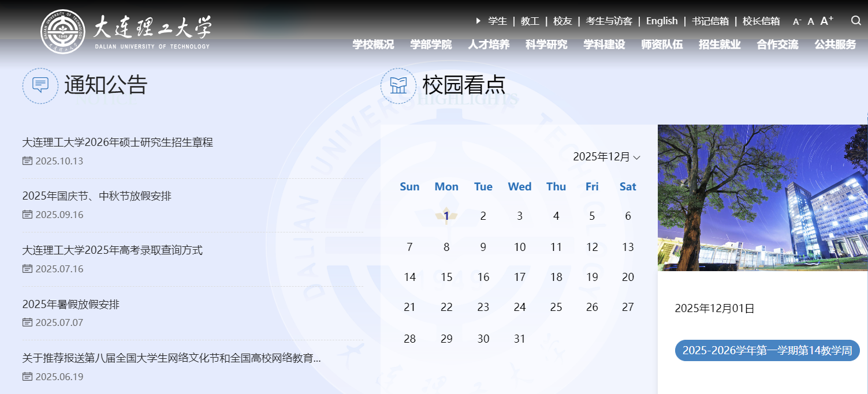Click the 校园看点 book icon

tap(398, 85)
